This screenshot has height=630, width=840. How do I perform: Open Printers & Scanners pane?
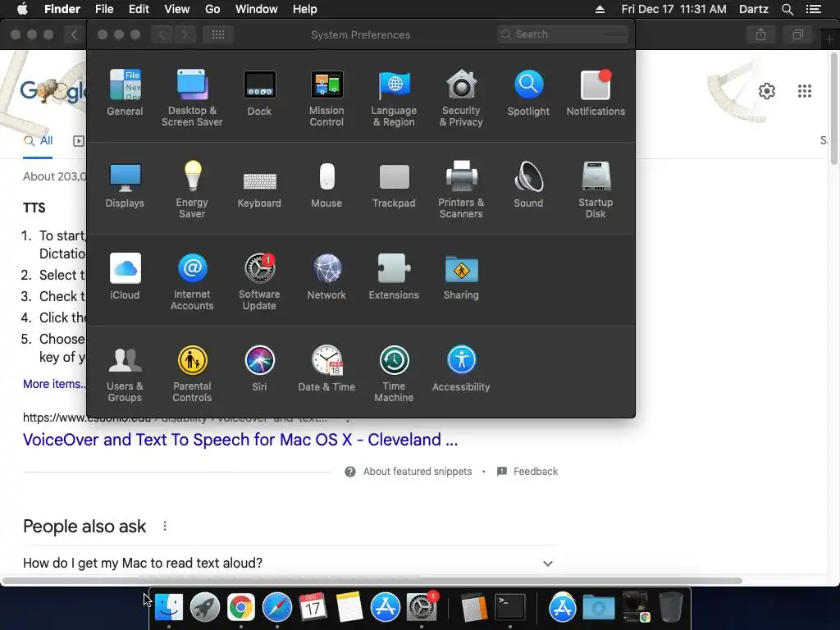pyautogui.click(x=461, y=189)
